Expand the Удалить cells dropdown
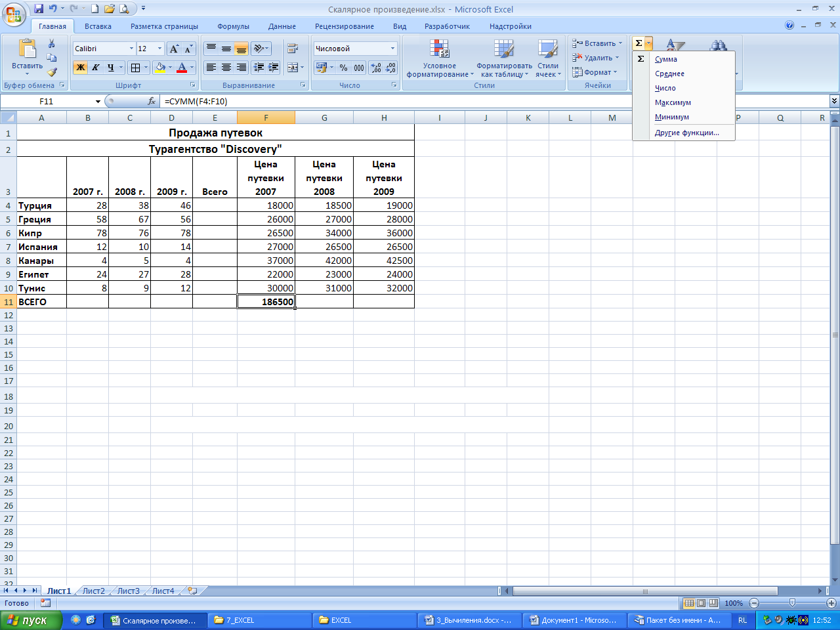 click(617, 58)
